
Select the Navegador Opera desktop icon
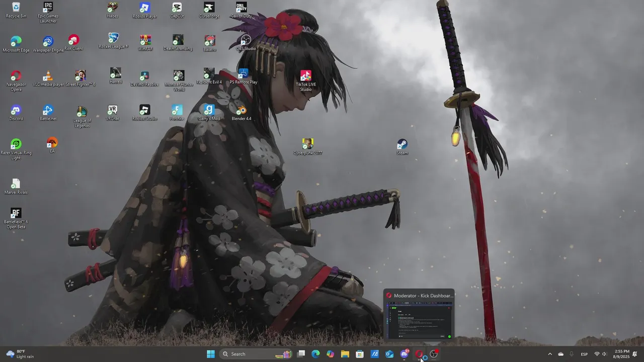click(16, 80)
